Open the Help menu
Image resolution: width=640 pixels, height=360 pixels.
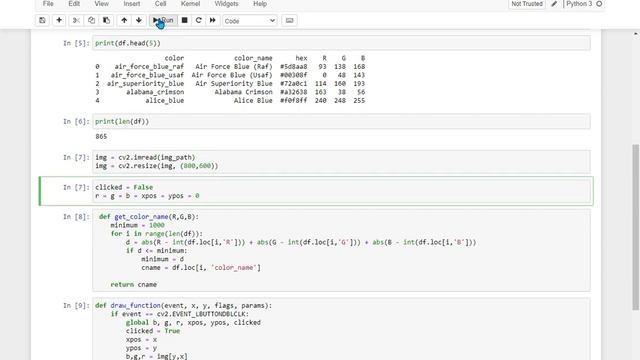pos(260,4)
